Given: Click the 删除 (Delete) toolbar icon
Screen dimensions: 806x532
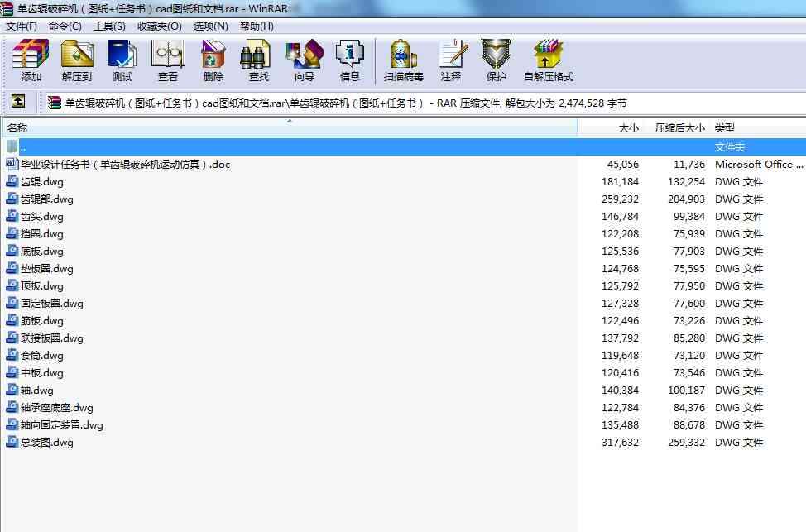Looking at the screenshot, I should (213, 60).
